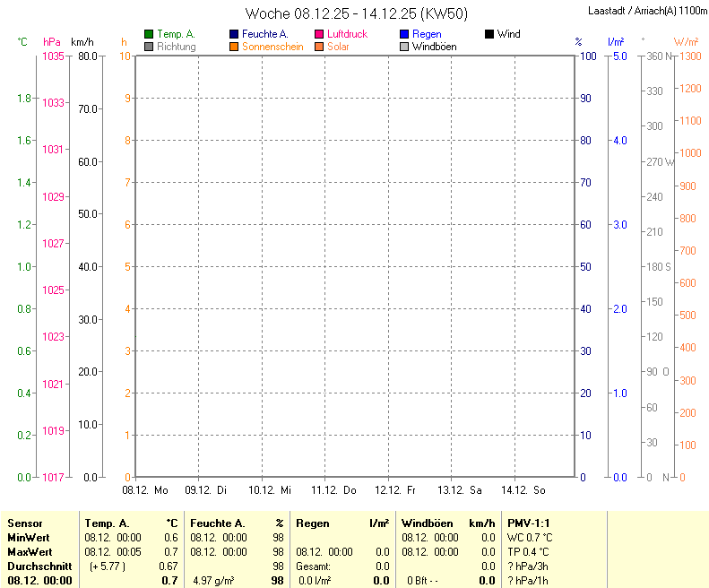The width and height of the screenshot is (709, 588).
Task: Click the W/m² axis unit label
Action: 686,42
